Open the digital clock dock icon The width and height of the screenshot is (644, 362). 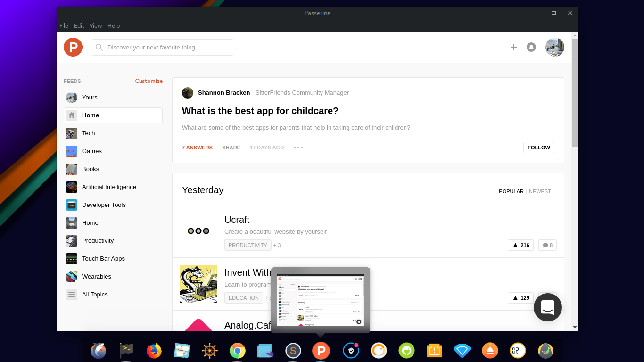click(518, 351)
